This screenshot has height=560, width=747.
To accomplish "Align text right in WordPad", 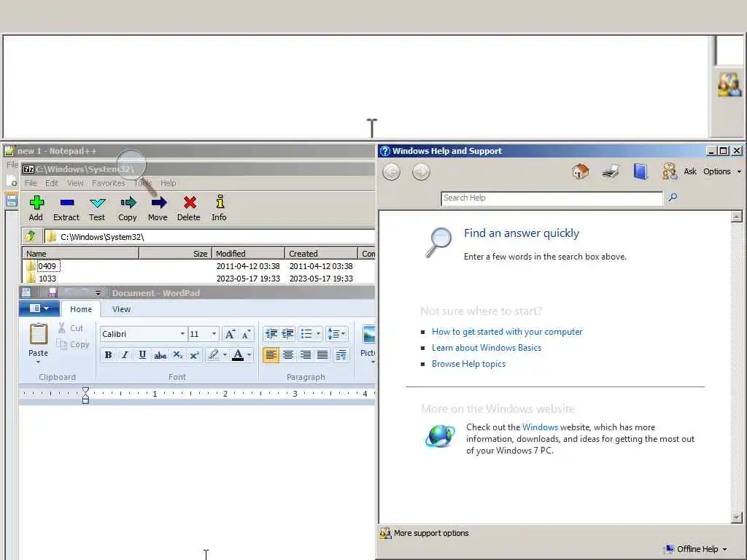I will click(x=306, y=355).
